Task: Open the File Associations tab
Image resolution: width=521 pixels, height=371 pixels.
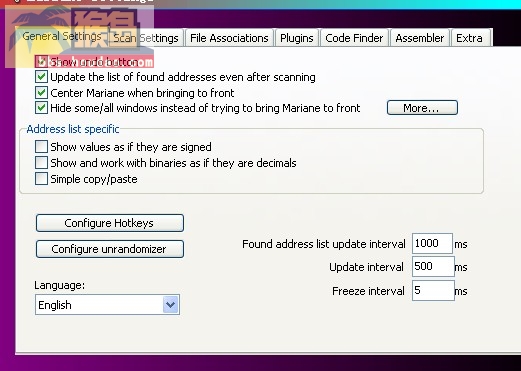Action: pos(229,38)
